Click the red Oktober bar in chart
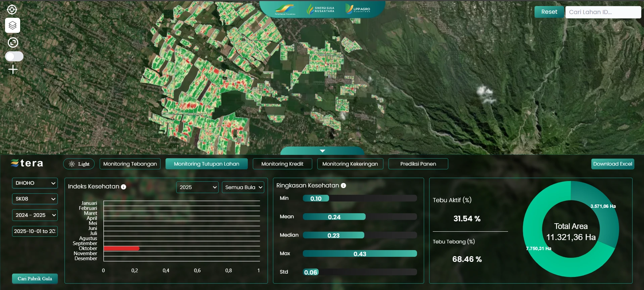Screen dimensions: 644x290 point(122,248)
